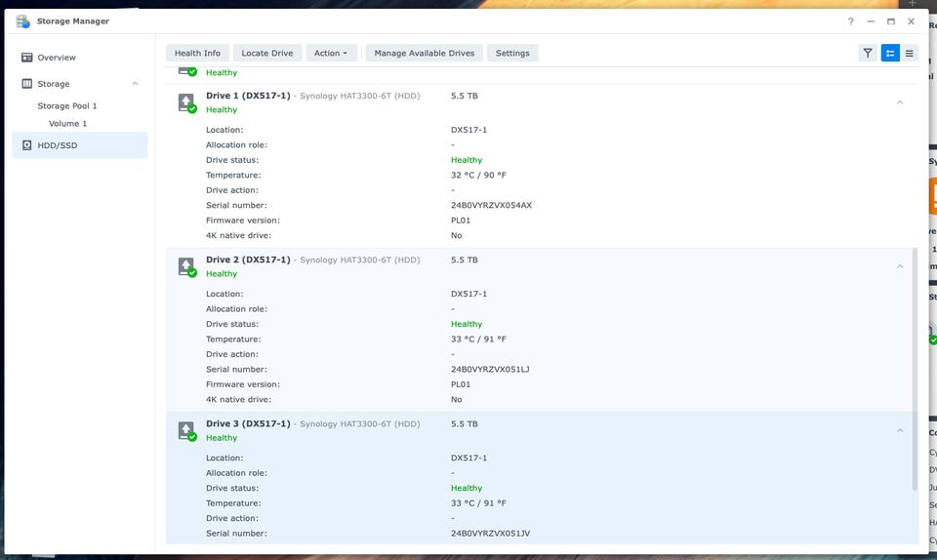Viewport: 937px width, 560px height.
Task: Click the Drive 3 healthy status icon
Action: [x=186, y=430]
